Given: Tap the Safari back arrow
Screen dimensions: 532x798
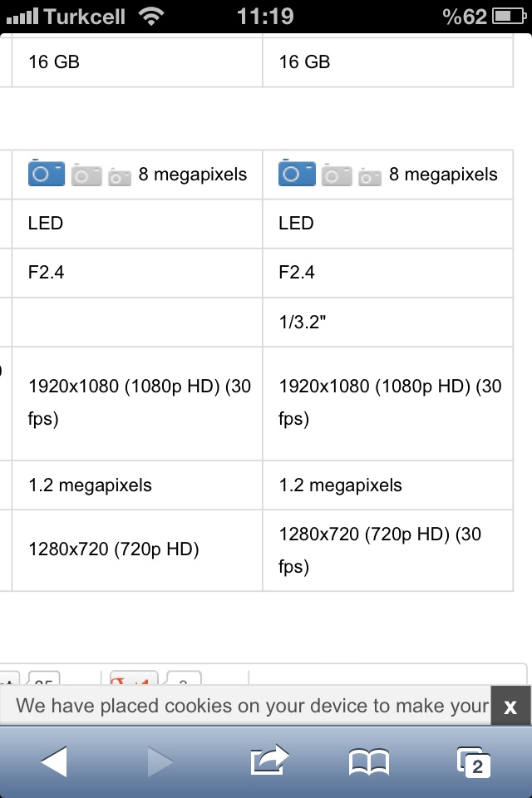Looking at the screenshot, I should pyautogui.click(x=54, y=761).
